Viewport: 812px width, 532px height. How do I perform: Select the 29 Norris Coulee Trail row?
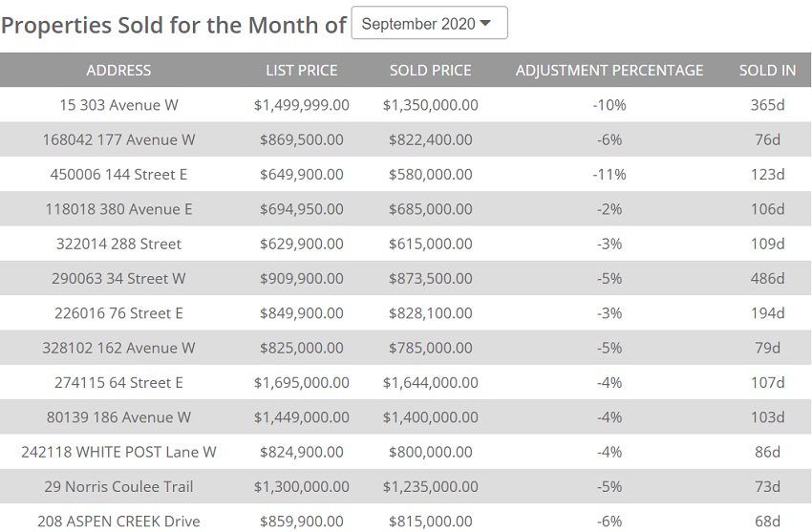coord(118,486)
